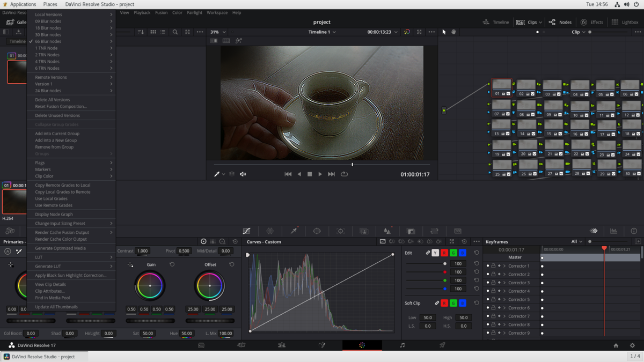
Task: Toggle the red channel Edit button in Curves
Action: pyautogui.click(x=444, y=253)
